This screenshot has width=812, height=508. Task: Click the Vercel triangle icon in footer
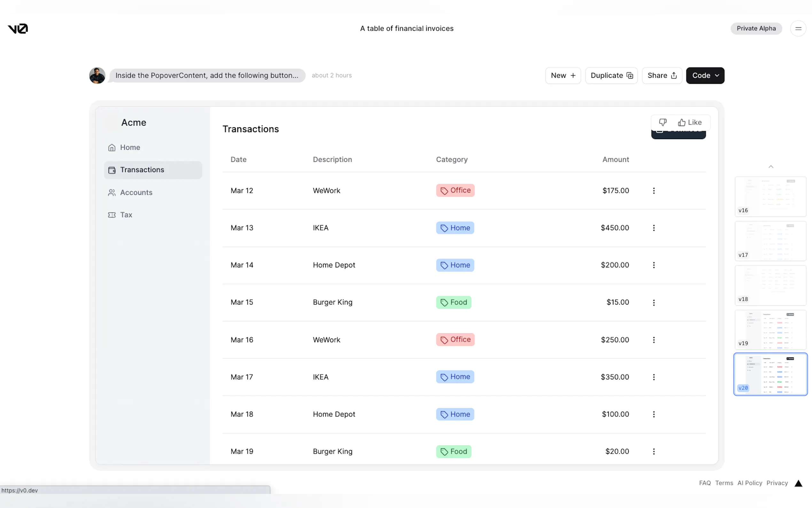pos(798,483)
